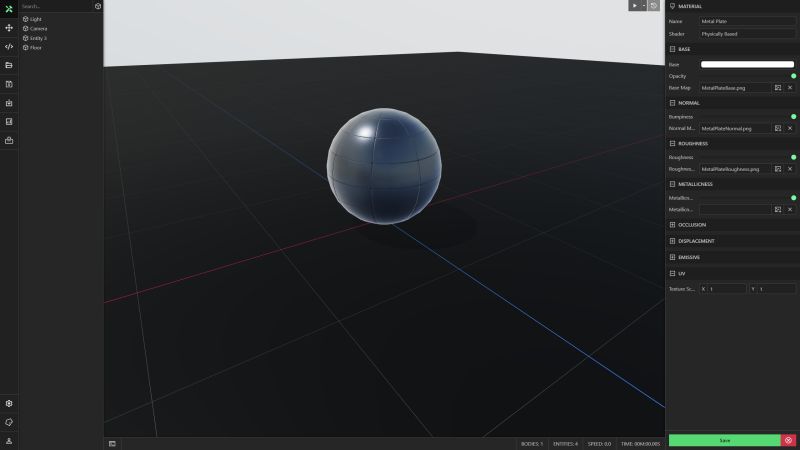This screenshot has height=450, width=800.
Task: Collapse the NORMAL section
Action: (672, 103)
